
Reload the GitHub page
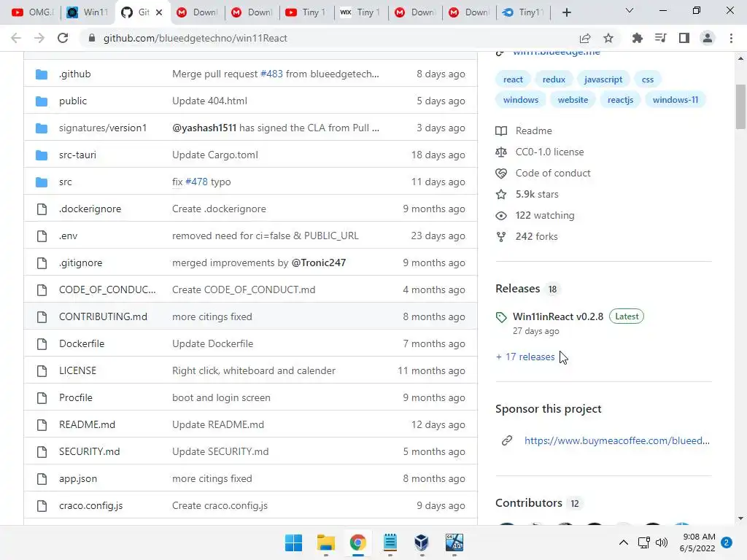click(x=63, y=38)
